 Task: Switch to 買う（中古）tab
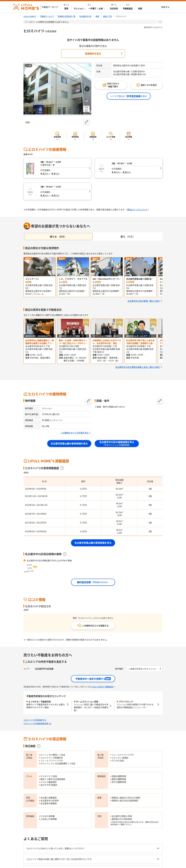(127, 237)
